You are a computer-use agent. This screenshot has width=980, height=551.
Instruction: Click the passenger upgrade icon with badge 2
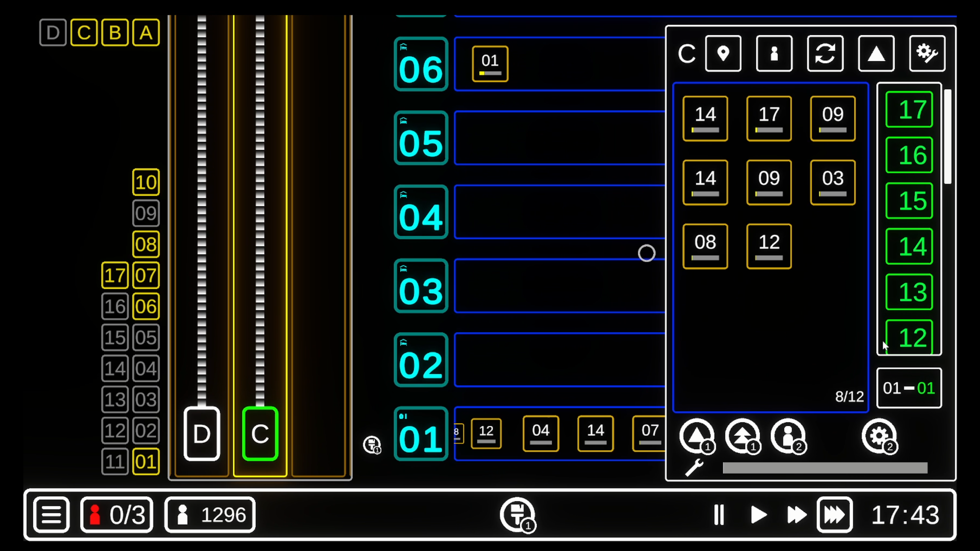coord(788,436)
